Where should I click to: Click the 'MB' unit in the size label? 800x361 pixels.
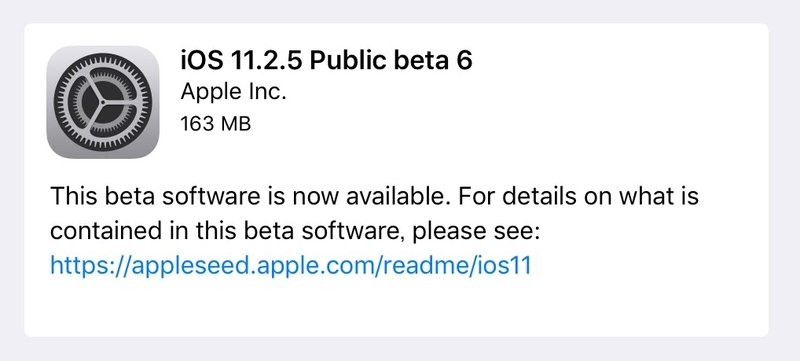tap(235, 123)
